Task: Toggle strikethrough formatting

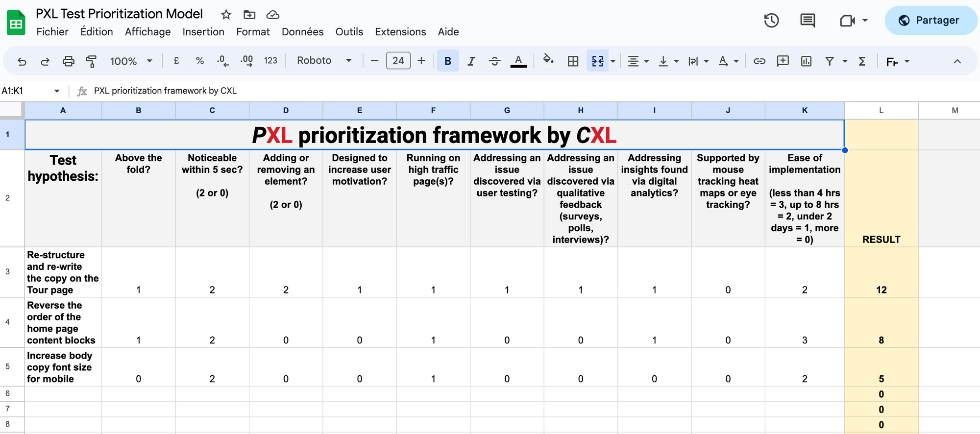Action: [495, 61]
